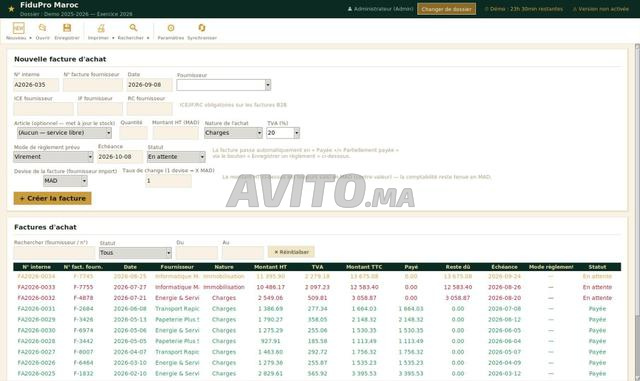Click date cell 2026-07-21
This screenshot has width=640, height=381.
130,298
